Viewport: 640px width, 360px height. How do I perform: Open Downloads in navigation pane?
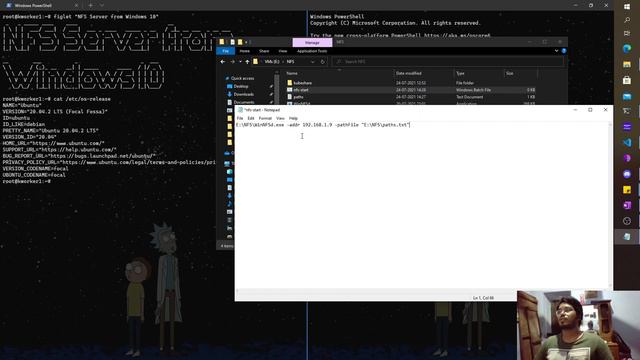pos(244,94)
